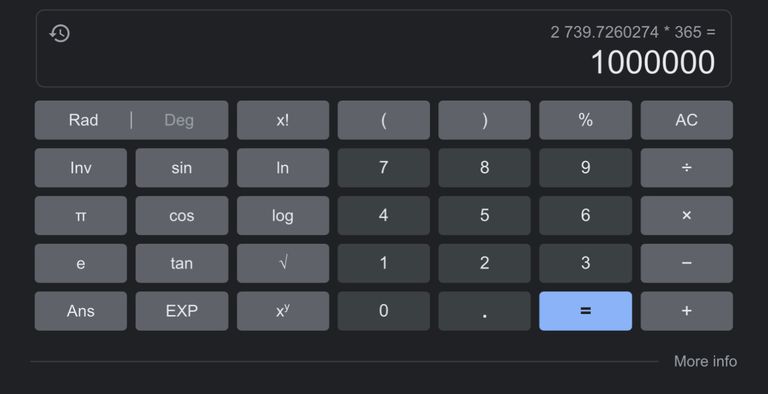The height and width of the screenshot is (394, 768).
Task: Open the More info link
Action: point(705,361)
